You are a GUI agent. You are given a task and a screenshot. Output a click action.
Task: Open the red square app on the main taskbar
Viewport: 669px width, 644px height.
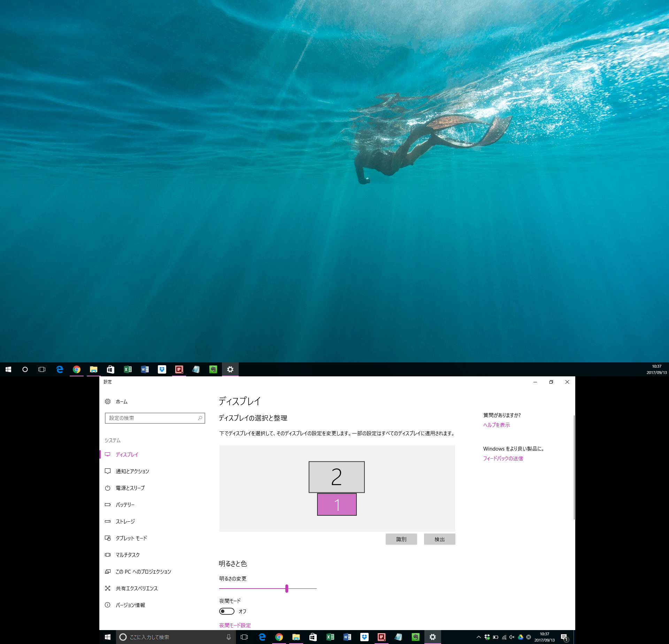(x=381, y=637)
